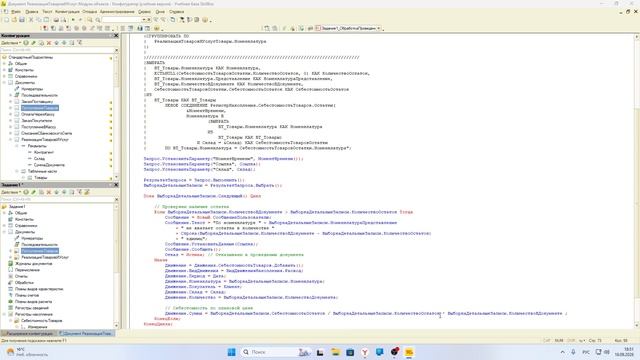This screenshot has height=360, width=640.
Task: Click the Open file toolbar icon
Action: (x=14, y=20)
